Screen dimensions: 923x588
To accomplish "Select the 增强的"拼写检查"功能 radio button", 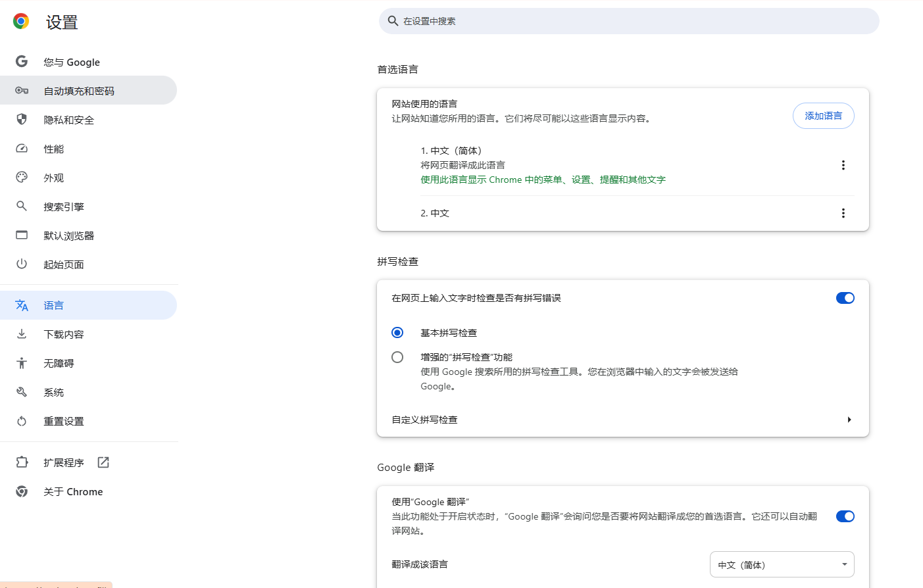I will coord(397,357).
